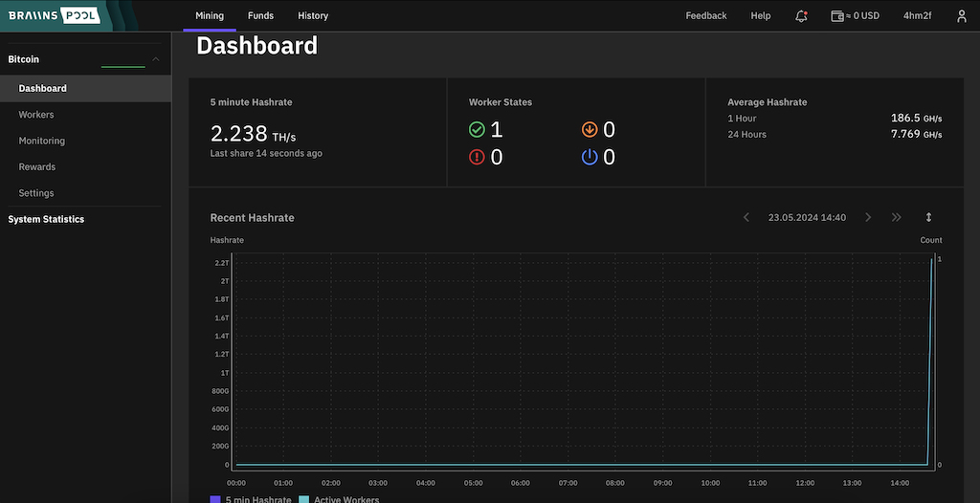Open the user profile icon
The width and height of the screenshot is (980, 503).
(962, 16)
